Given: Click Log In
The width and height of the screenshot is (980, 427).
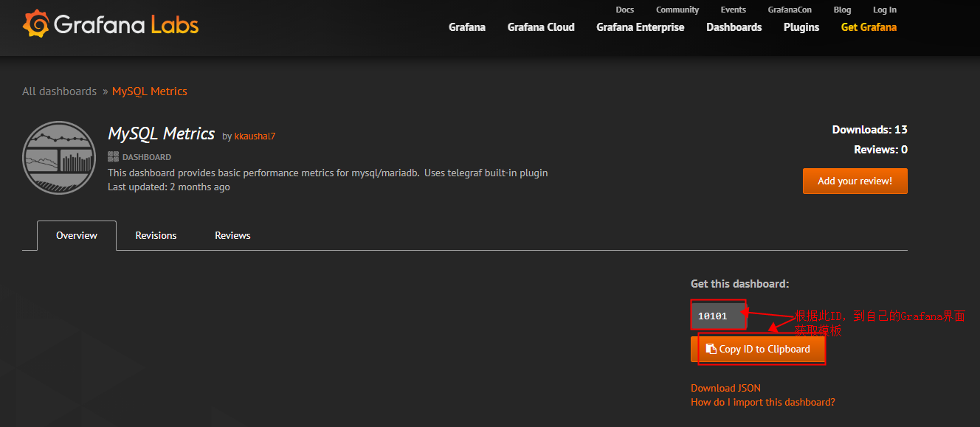Looking at the screenshot, I should click(885, 10).
